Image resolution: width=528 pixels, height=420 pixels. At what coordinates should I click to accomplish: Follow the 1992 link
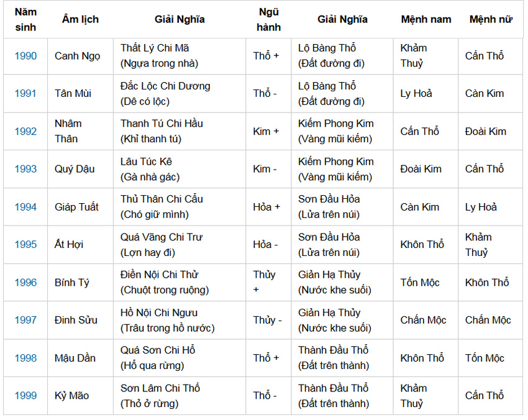pos(25,132)
